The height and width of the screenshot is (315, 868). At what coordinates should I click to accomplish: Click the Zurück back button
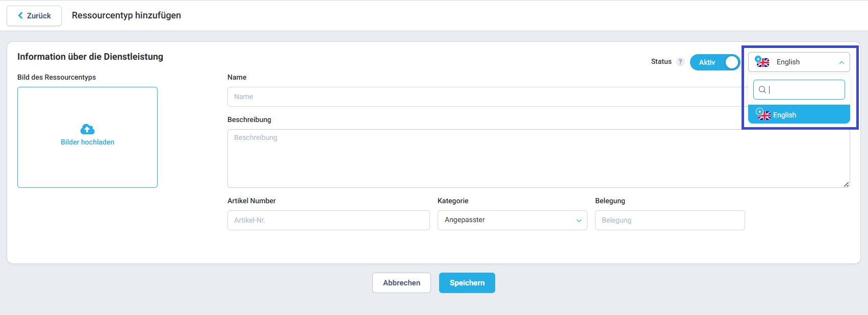tap(34, 16)
